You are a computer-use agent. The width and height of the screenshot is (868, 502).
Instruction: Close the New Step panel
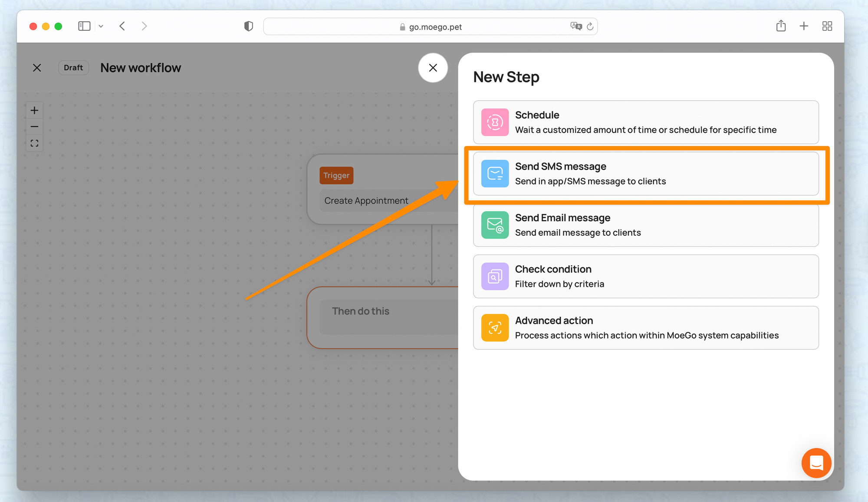pyautogui.click(x=433, y=68)
